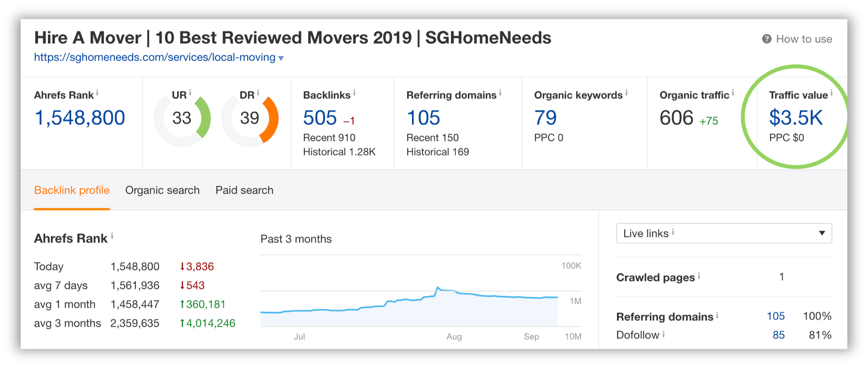This screenshot has height=367, width=868.
Task: Select the Backlink profile tab
Action: tap(72, 190)
